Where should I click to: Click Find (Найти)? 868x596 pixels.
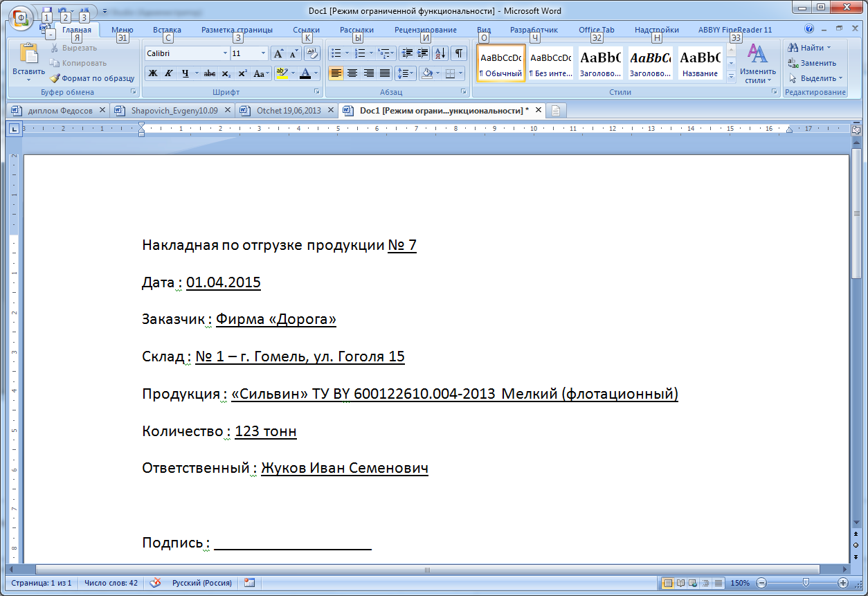(809, 48)
